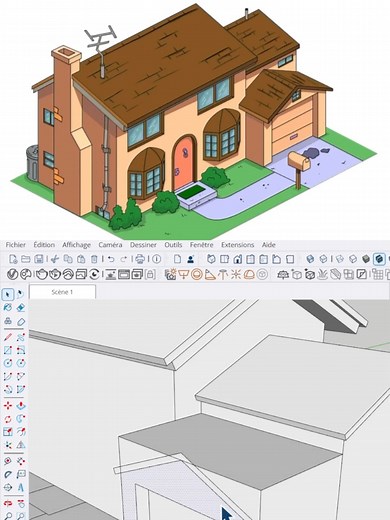Start rendering with the teapot icon
The height and width of the screenshot is (520, 390).
(42, 274)
